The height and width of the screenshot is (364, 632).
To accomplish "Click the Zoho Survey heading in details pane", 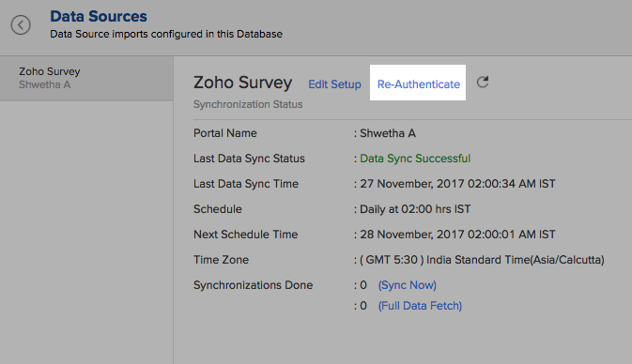I will click(x=242, y=83).
